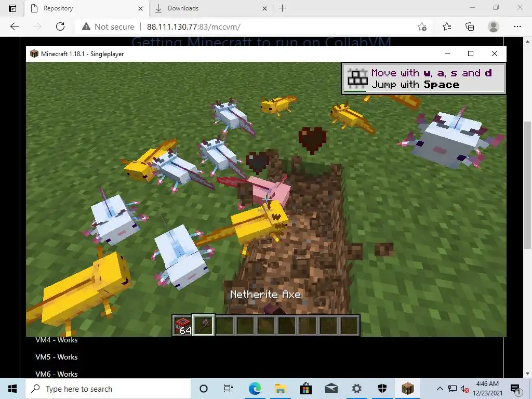Click VM6 - Works text
The height and width of the screenshot is (399, 532).
pos(57,374)
